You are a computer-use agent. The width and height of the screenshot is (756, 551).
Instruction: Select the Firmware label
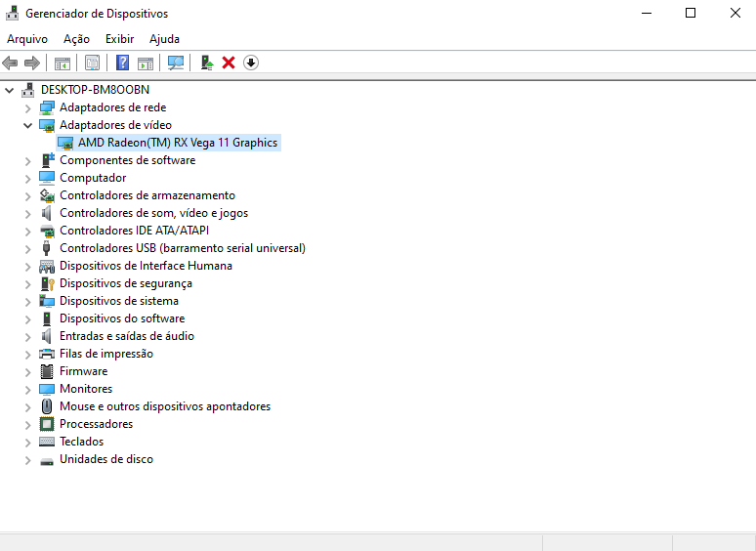84,371
